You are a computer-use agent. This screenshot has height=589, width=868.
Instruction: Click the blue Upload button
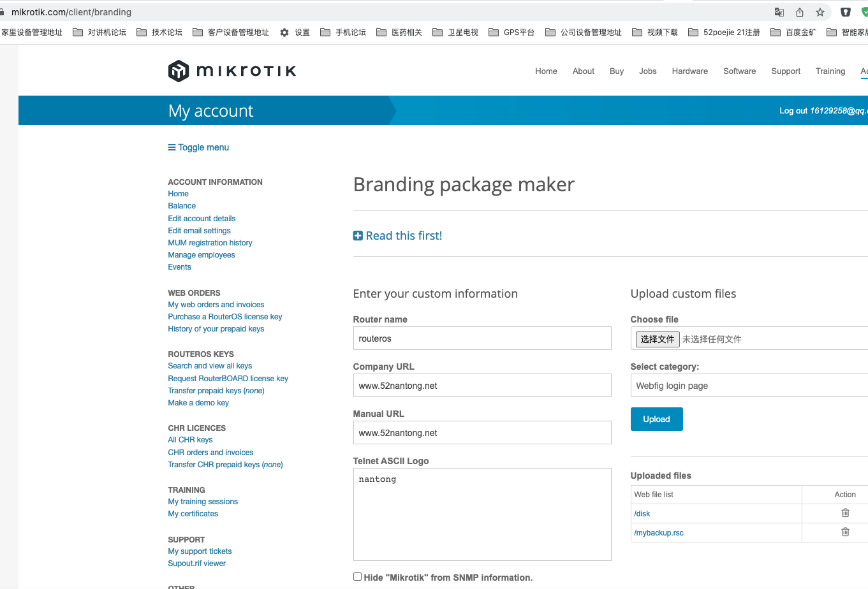point(656,419)
